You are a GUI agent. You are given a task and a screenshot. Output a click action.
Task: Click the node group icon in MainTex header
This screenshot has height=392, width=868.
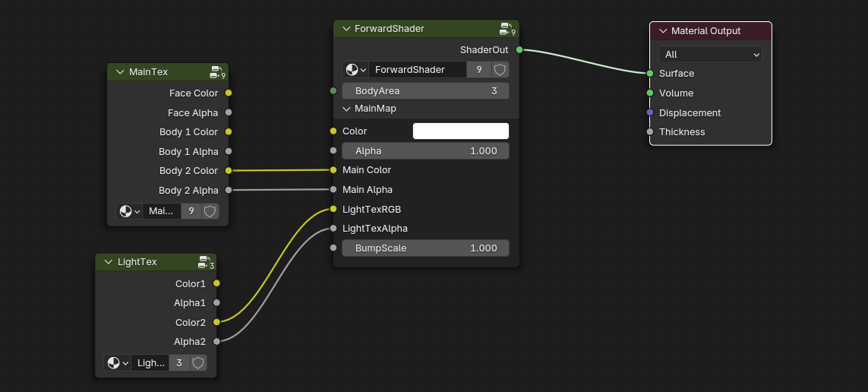pyautogui.click(x=216, y=71)
